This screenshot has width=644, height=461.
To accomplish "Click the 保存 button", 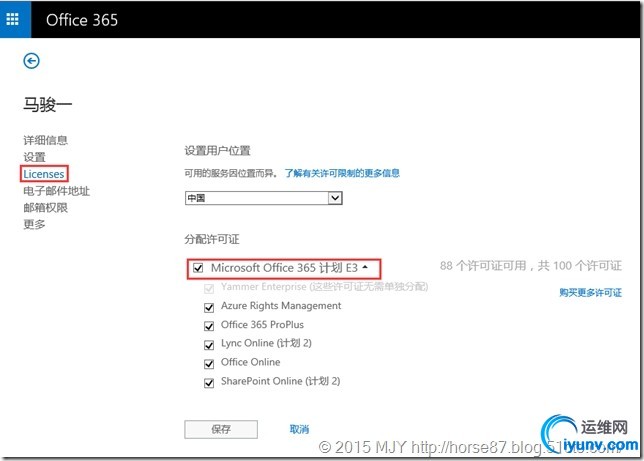I will click(221, 429).
